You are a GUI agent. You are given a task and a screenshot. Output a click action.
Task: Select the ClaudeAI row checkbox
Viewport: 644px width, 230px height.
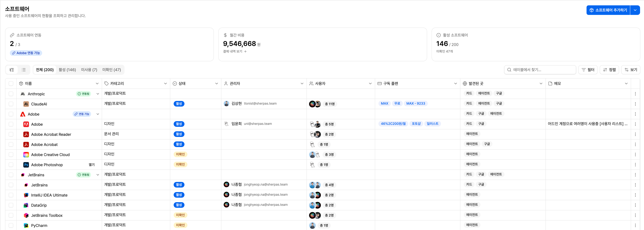[x=11, y=104]
